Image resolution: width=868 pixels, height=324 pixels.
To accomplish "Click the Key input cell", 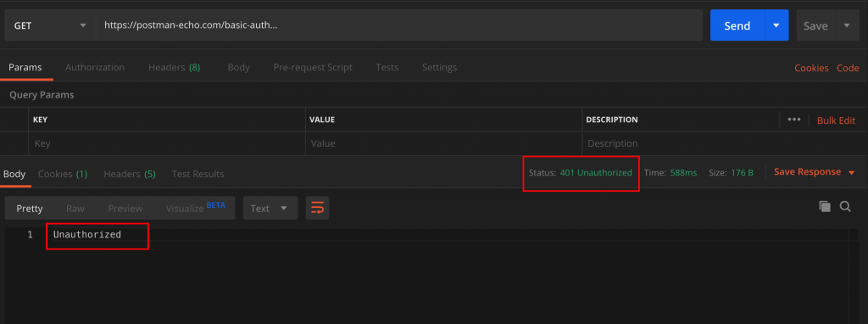I will click(167, 143).
